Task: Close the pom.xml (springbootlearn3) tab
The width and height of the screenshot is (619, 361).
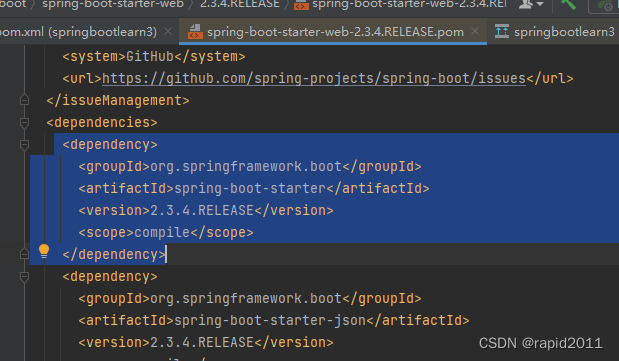Action: click(x=168, y=31)
